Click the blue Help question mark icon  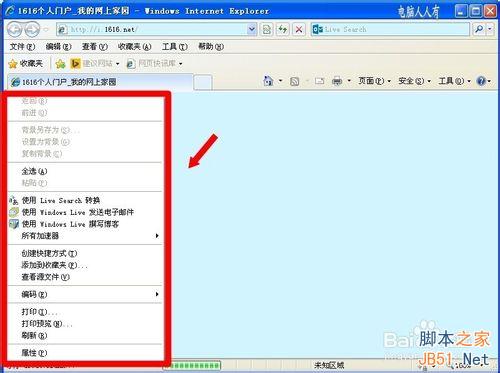(x=481, y=81)
